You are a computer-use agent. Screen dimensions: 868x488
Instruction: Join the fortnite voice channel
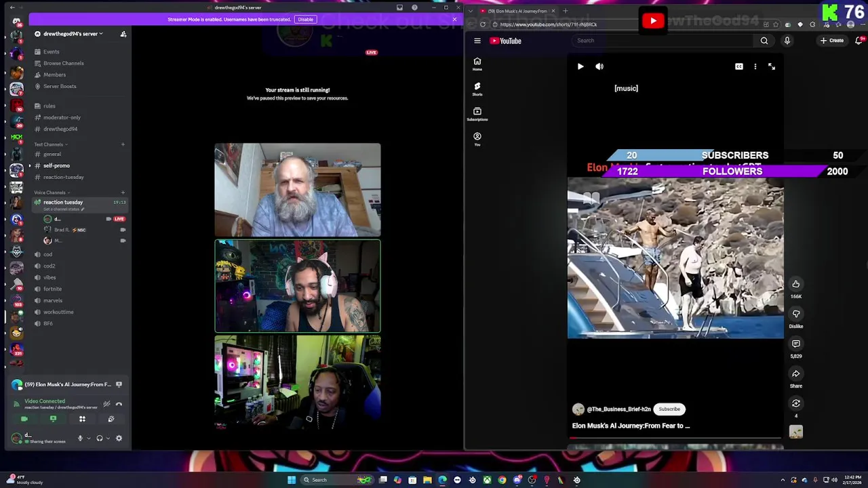point(52,289)
